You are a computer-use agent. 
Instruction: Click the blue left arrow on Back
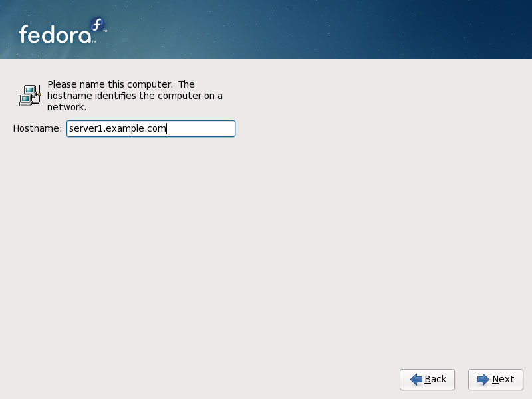[x=416, y=379]
